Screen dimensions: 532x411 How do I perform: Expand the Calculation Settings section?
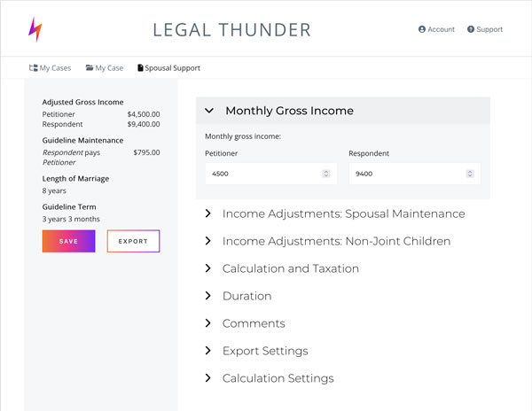point(207,378)
